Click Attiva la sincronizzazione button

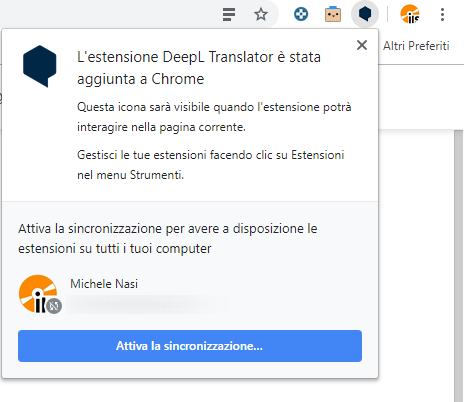[190, 346]
